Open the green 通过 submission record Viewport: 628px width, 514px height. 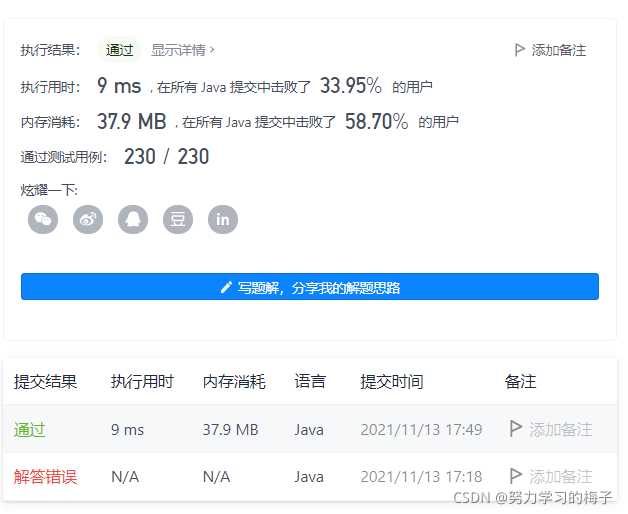(30, 429)
